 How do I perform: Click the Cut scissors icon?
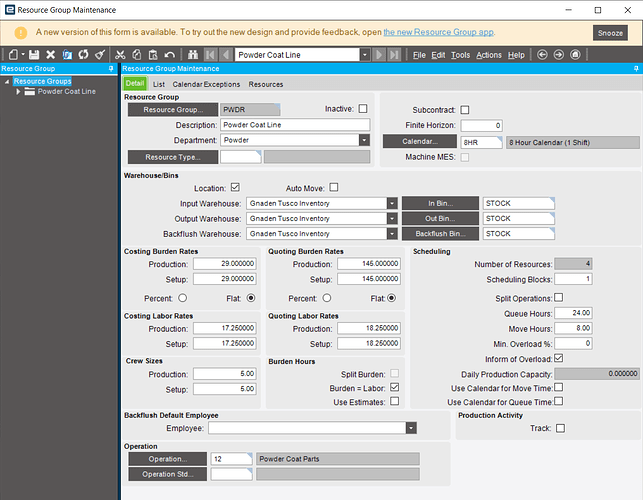pyautogui.click(x=119, y=54)
